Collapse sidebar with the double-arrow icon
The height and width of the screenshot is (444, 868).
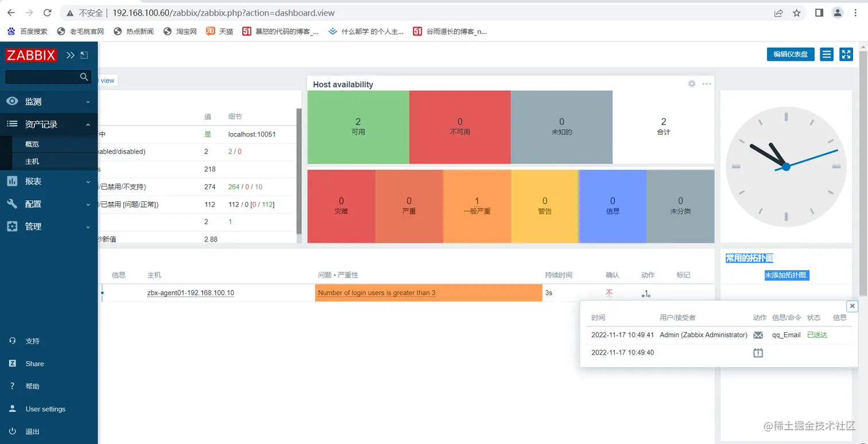tap(70, 55)
